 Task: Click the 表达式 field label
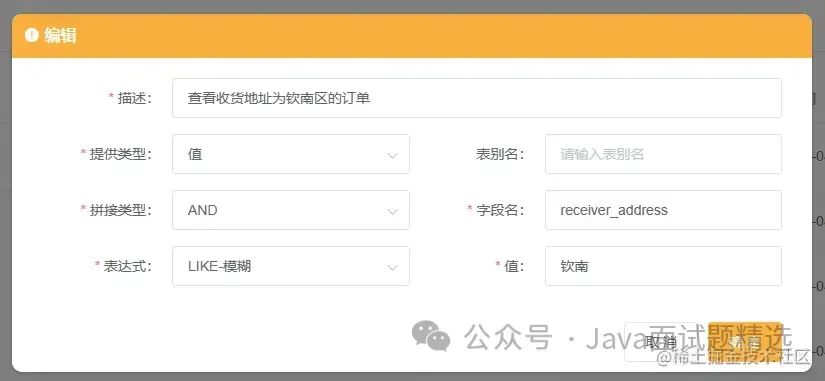pyautogui.click(x=127, y=266)
